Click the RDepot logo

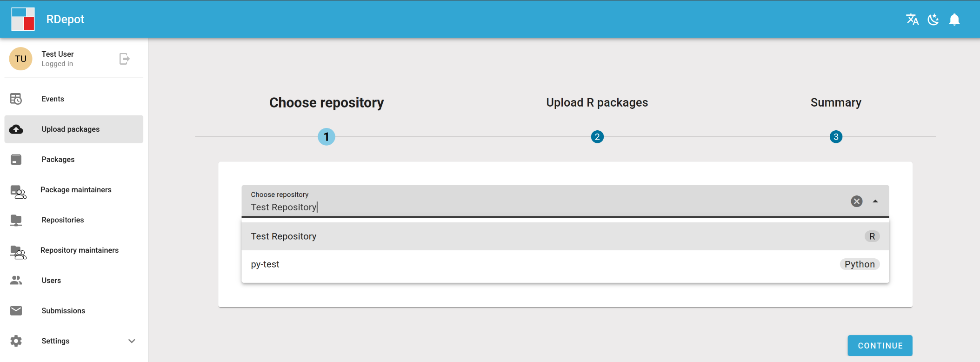[x=23, y=19]
